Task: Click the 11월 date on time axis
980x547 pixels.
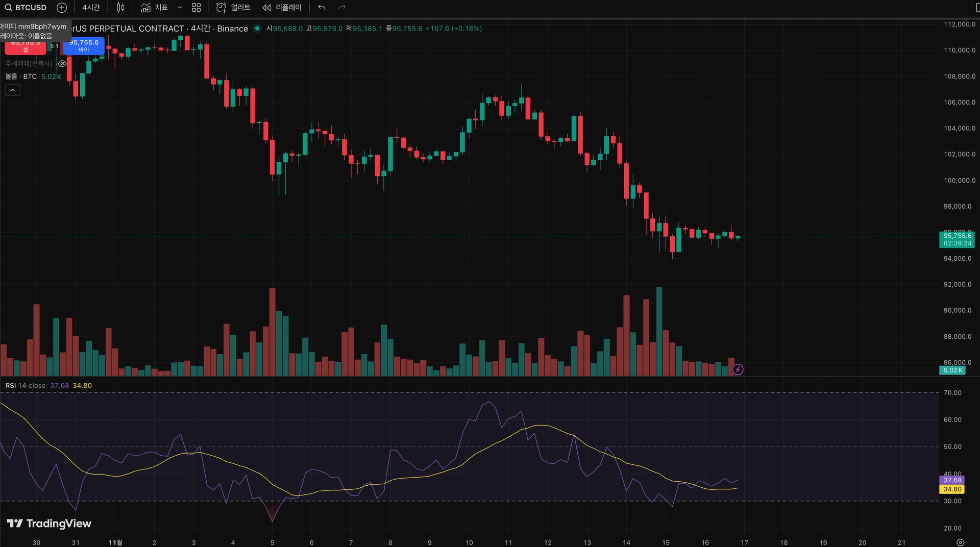Action: [115, 542]
